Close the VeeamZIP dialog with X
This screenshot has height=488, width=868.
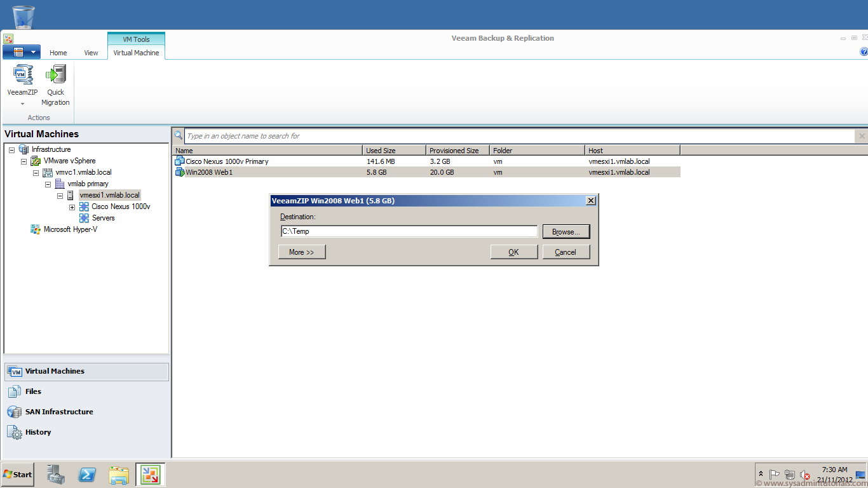point(591,201)
